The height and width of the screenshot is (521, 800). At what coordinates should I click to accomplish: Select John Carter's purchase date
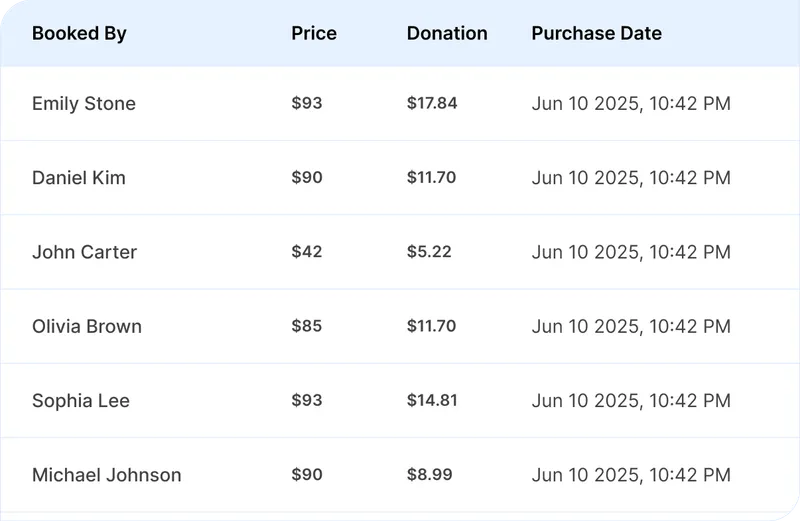[x=631, y=252]
